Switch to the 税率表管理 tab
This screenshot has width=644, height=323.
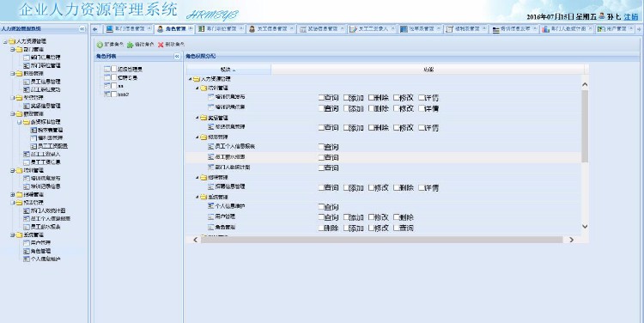tap(420, 29)
